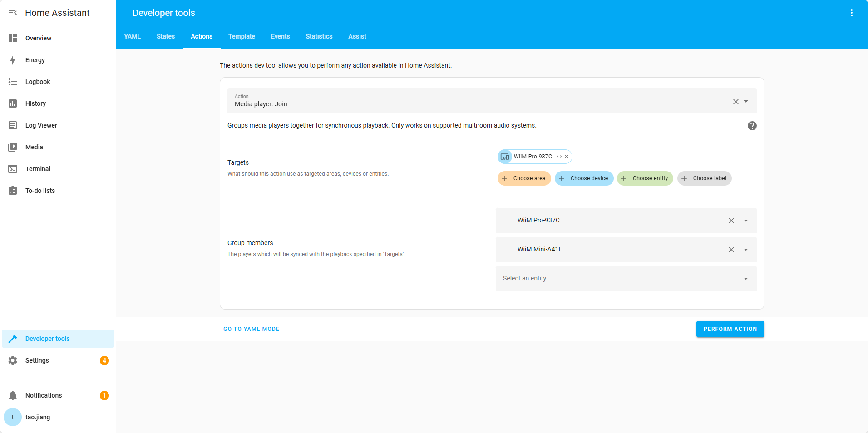
Task: Click the Media play icon
Action: point(13,147)
